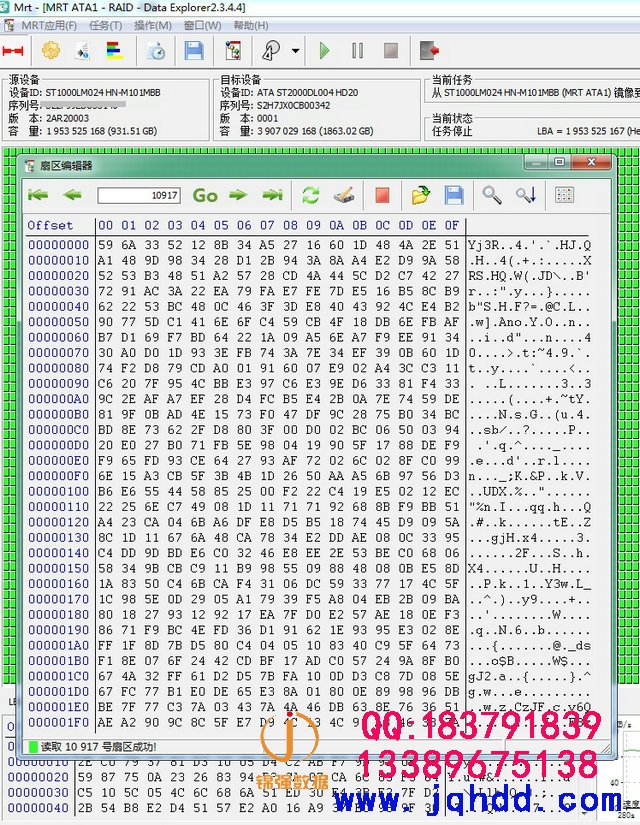Stop the task with gray stop button

pyautogui.click(x=391, y=51)
